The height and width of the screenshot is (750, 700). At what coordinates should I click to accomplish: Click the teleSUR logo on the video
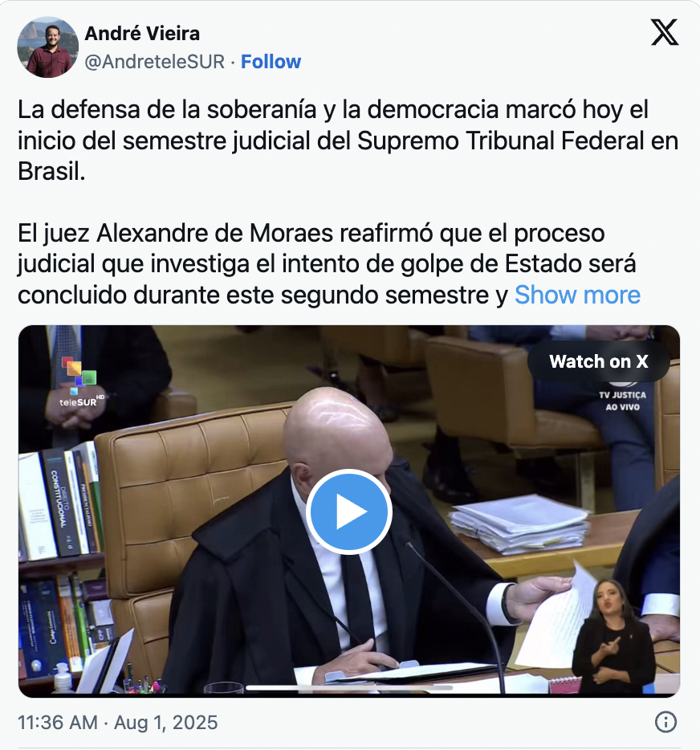(x=79, y=381)
